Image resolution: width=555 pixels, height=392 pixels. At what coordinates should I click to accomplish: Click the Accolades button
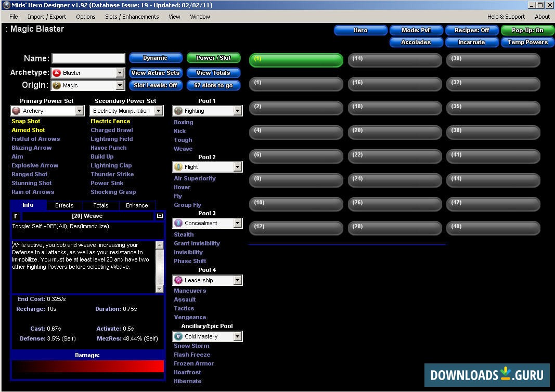[x=416, y=43]
